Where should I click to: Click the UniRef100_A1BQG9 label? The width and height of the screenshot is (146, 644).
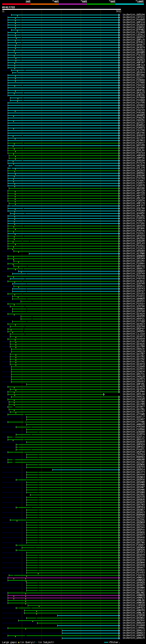[x=134, y=271]
